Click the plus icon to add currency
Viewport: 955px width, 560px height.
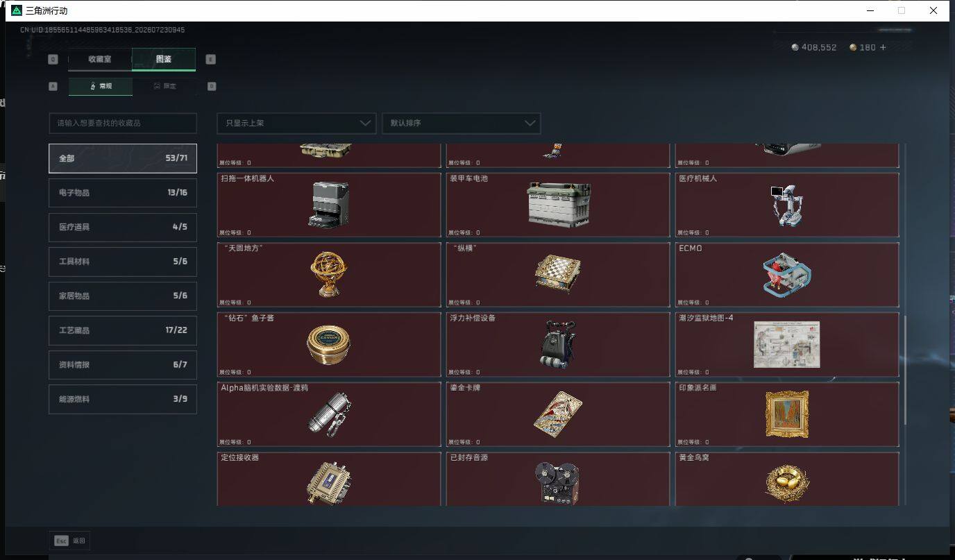(883, 47)
